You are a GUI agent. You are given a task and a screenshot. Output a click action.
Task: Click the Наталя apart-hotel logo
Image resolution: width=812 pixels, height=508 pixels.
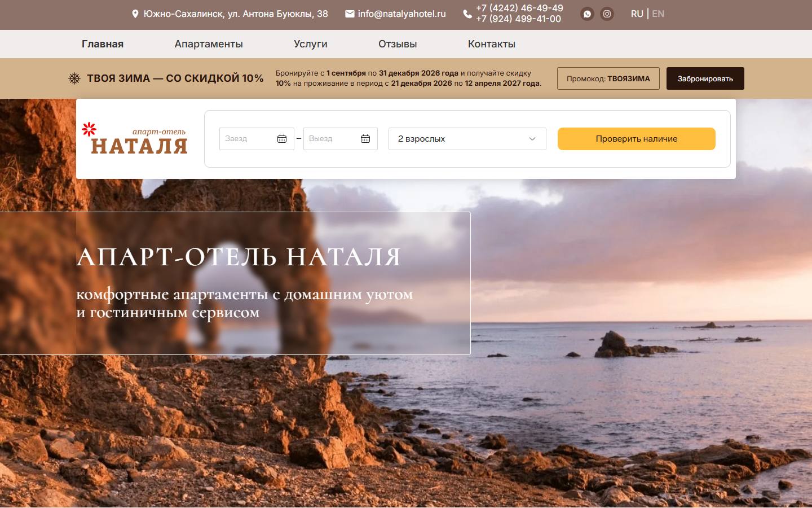click(x=135, y=139)
